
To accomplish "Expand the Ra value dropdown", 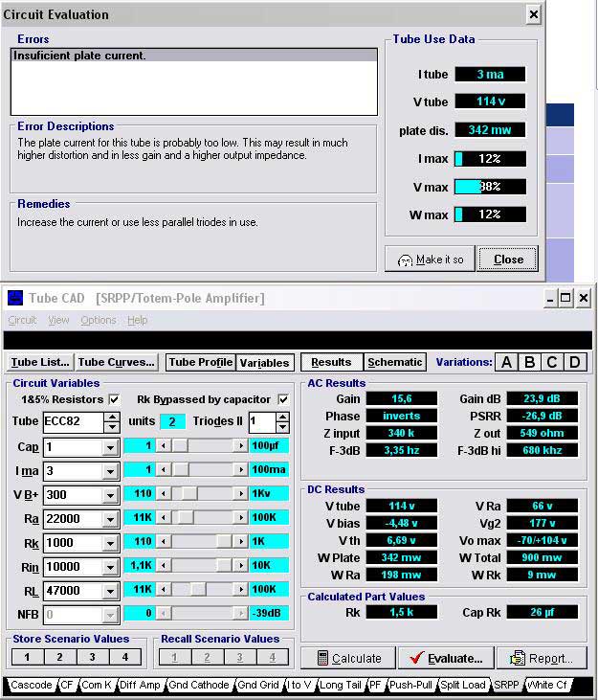I will [110, 519].
